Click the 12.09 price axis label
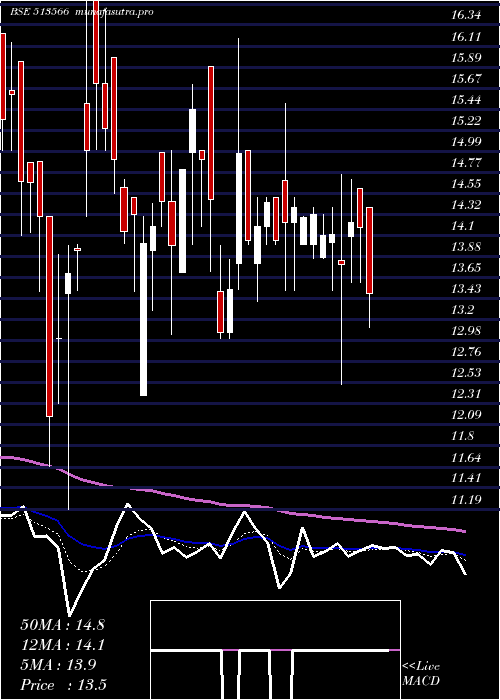This screenshot has height=700, width=500. [466, 415]
